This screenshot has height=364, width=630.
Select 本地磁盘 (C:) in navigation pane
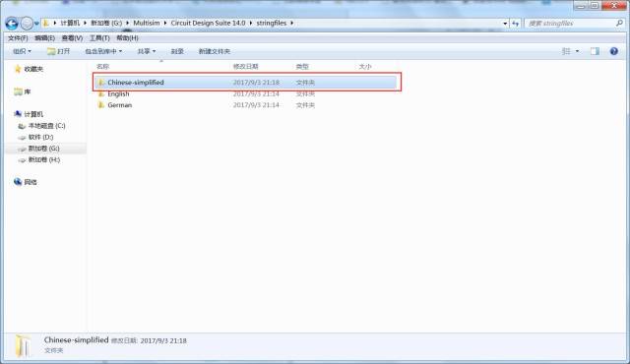pyautogui.click(x=46, y=126)
